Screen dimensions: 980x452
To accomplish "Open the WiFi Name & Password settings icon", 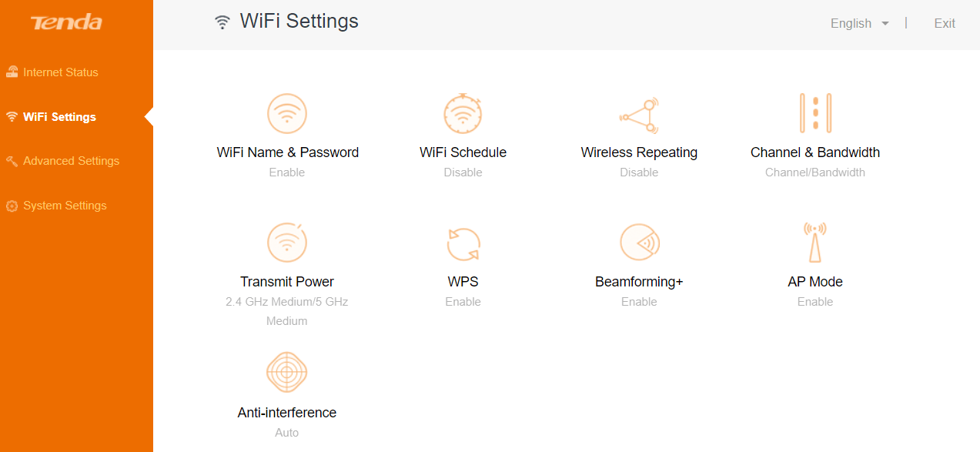I will pyautogui.click(x=286, y=113).
